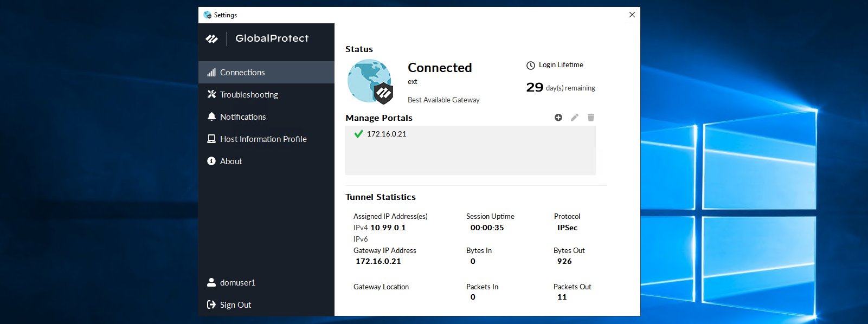Select the domuser1 account name
Viewport: 868px width, 324px height.
tap(237, 283)
